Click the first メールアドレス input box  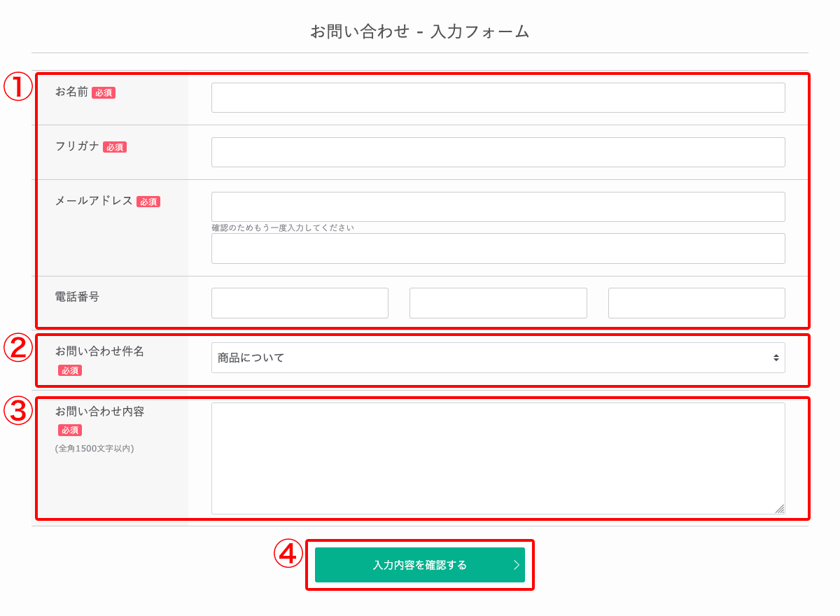[498, 207]
